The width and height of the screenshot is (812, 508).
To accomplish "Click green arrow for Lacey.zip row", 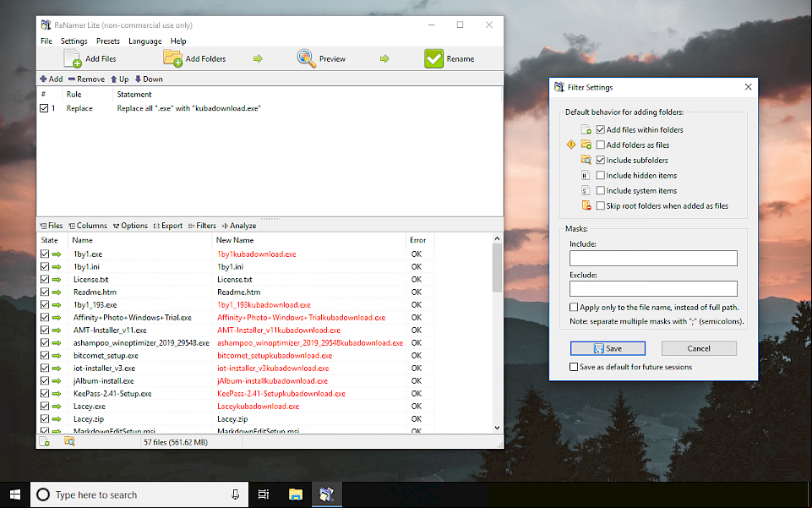I will [x=57, y=419].
